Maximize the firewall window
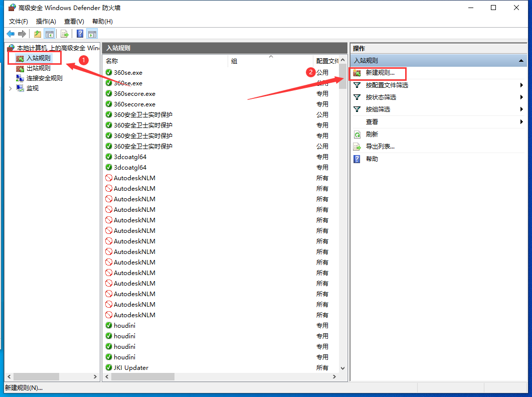532x397 pixels. pyautogui.click(x=494, y=8)
